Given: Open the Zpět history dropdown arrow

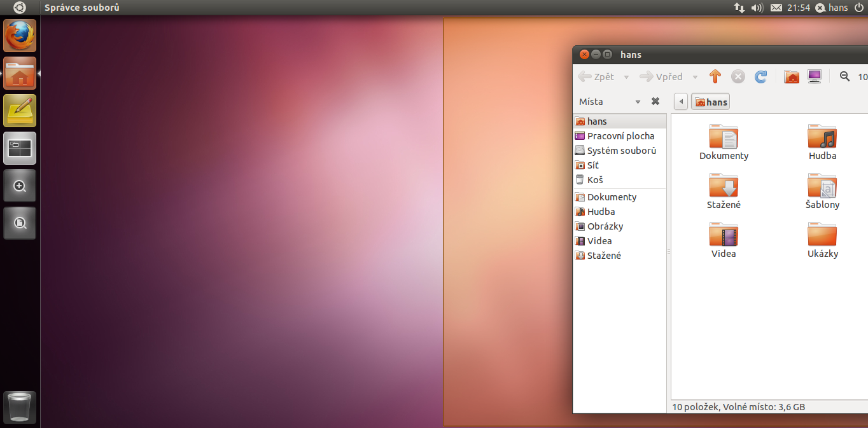Looking at the screenshot, I should pyautogui.click(x=626, y=77).
